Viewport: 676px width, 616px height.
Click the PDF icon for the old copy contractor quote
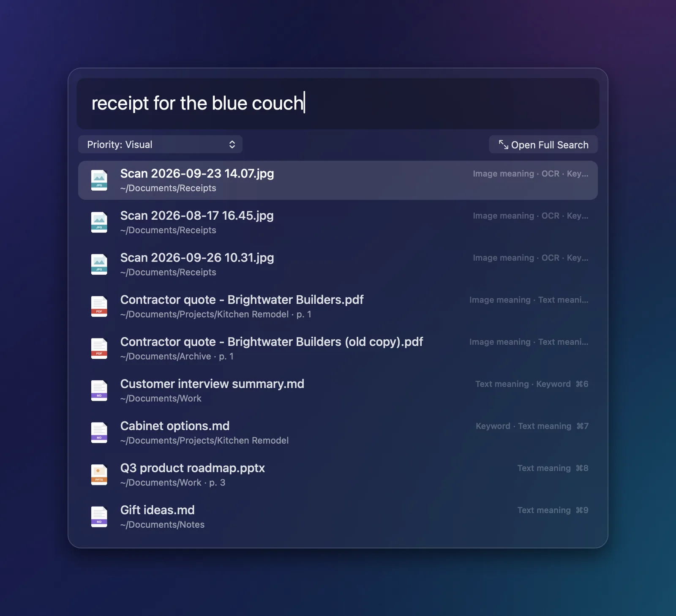(99, 349)
